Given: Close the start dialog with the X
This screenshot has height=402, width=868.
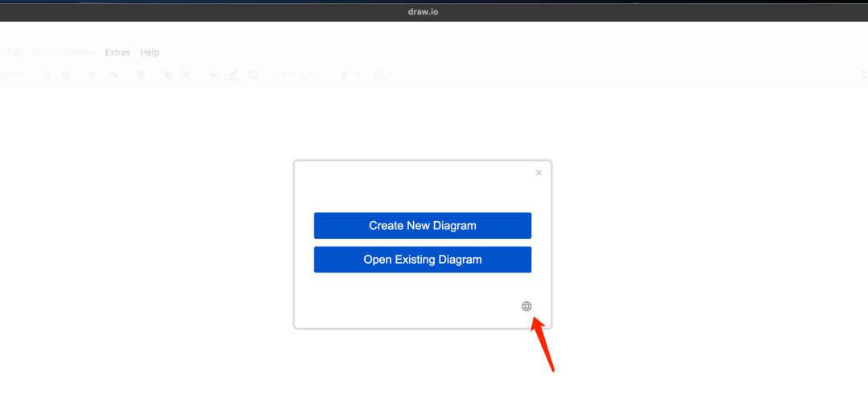Looking at the screenshot, I should tap(538, 173).
